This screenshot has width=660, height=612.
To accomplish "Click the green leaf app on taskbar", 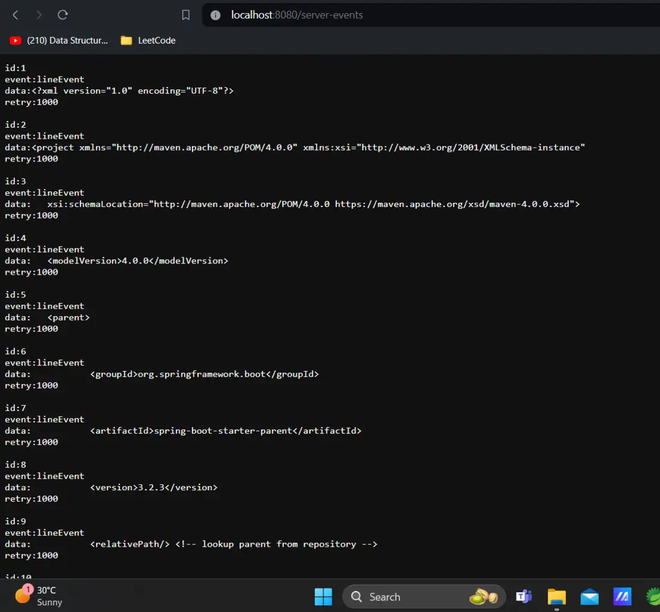I will pyautogui.click(x=653, y=596).
